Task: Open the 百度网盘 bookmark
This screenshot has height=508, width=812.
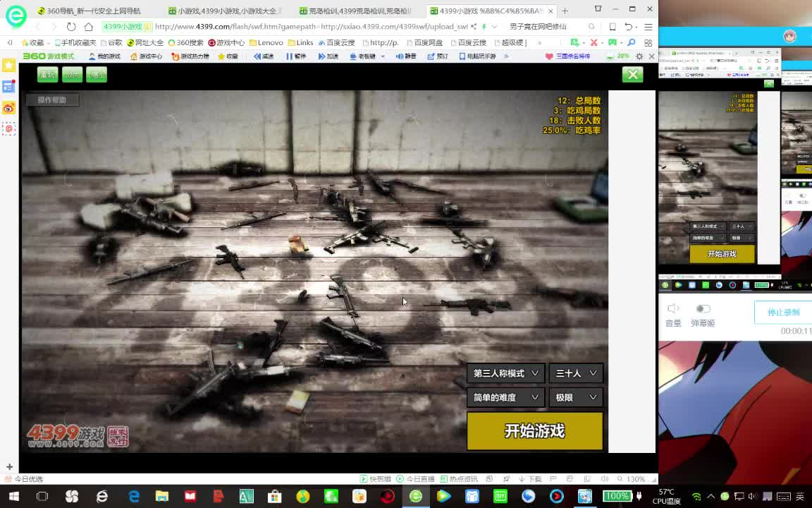Action: tap(424, 42)
